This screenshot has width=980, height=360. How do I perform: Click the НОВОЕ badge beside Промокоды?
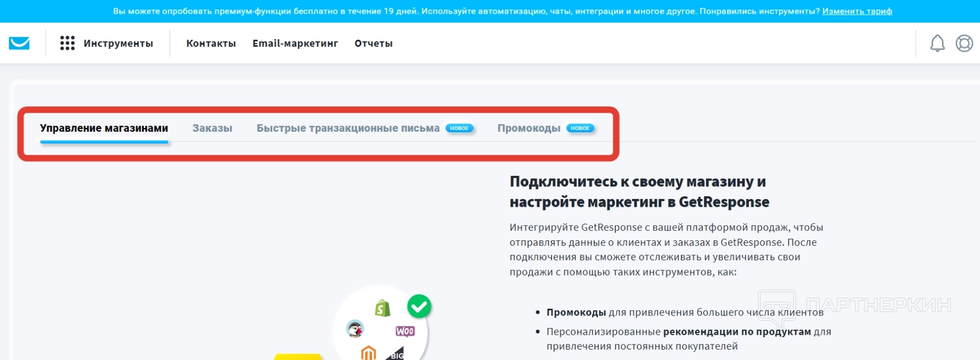click(x=580, y=128)
